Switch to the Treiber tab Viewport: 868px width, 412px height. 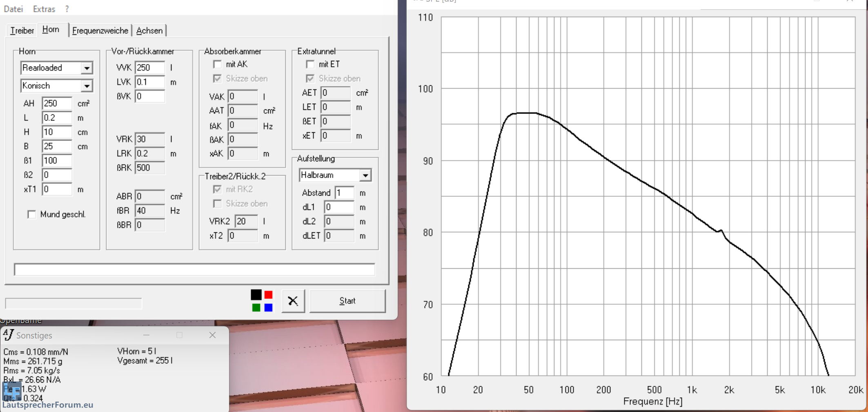(22, 31)
